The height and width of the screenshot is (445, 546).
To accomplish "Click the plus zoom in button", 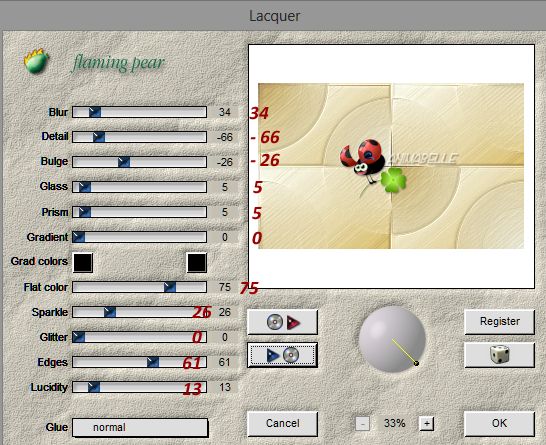I will click(427, 423).
